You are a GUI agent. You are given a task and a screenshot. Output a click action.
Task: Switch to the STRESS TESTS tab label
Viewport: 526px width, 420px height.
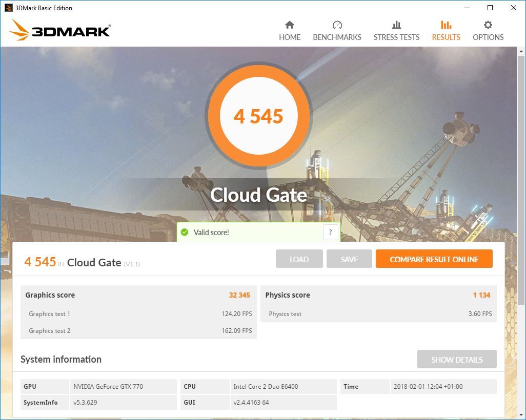point(396,37)
